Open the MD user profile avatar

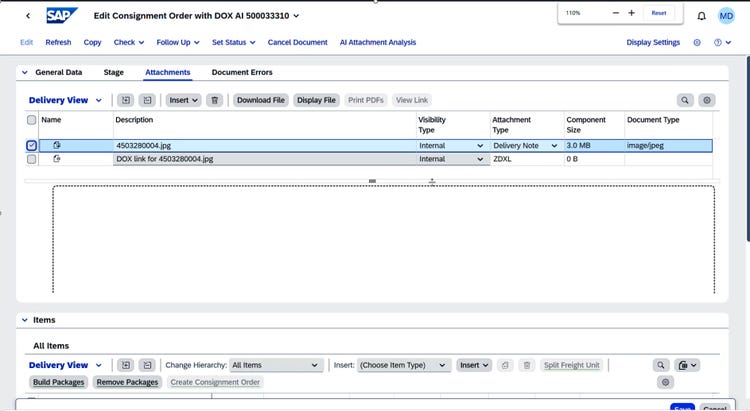(726, 16)
